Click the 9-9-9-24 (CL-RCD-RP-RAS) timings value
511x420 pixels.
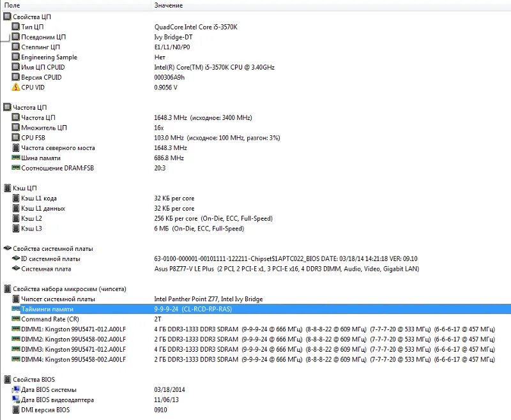point(193,310)
